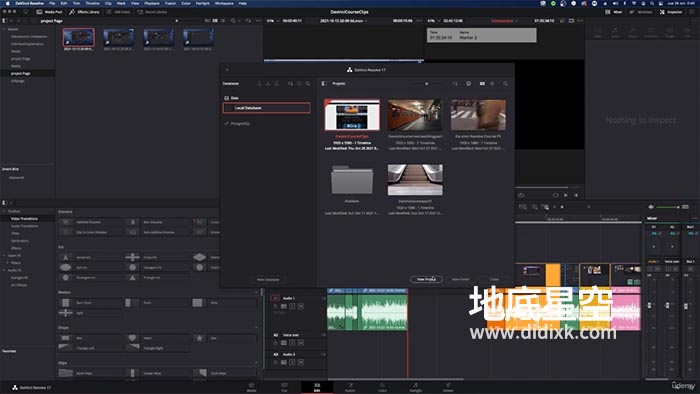Image resolution: width=700 pixels, height=394 pixels.
Task: Select the escalator project thumbnail
Action: click(x=415, y=179)
